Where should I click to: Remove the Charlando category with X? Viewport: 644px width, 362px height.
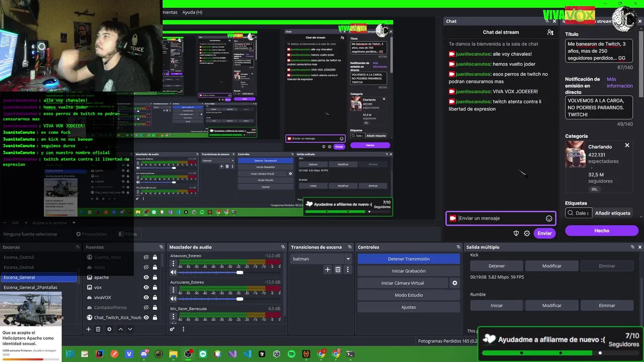click(627, 145)
